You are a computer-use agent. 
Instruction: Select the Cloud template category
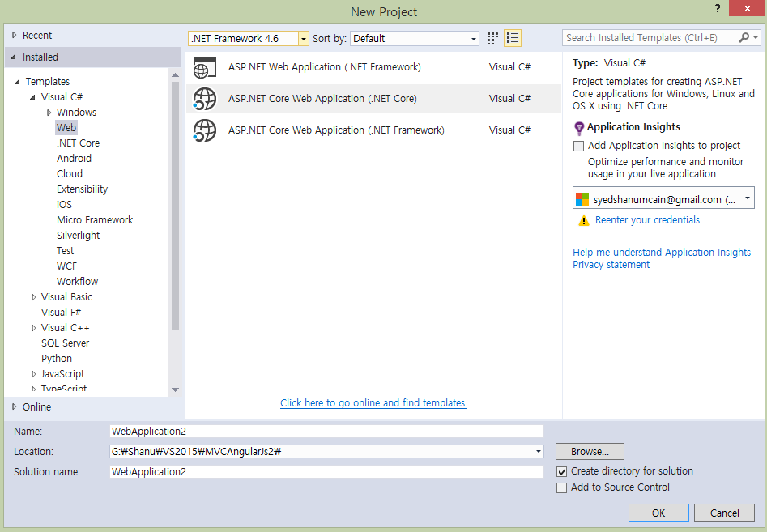pos(70,174)
